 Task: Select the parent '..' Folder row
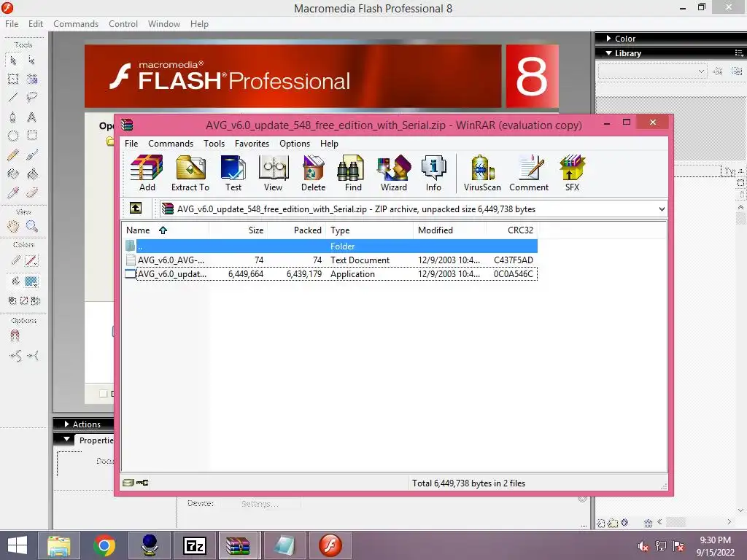click(x=330, y=246)
